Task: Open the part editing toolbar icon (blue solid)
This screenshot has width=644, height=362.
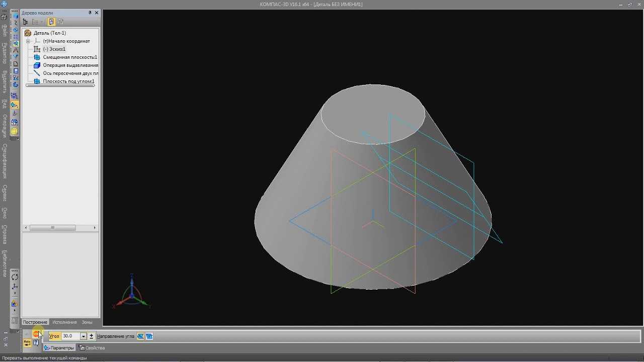Action: pyautogui.click(x=15, y=17)
